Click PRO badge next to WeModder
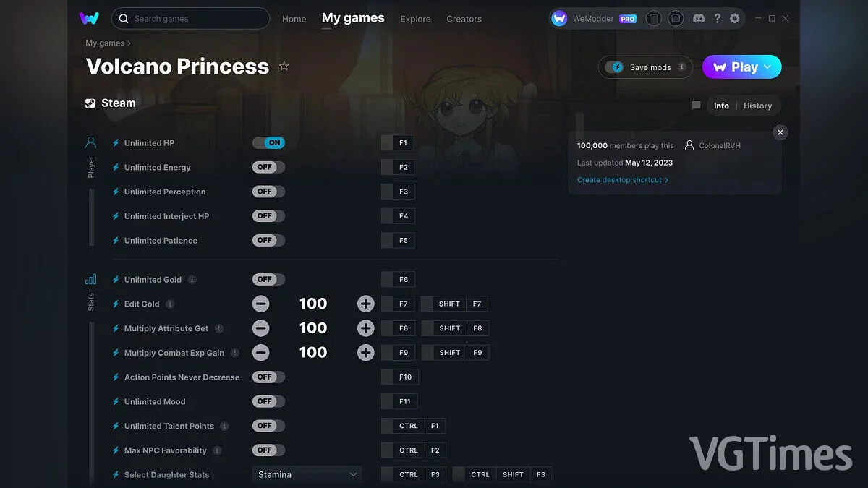This screenshot has height=488, width=868. tap(628, 19)
